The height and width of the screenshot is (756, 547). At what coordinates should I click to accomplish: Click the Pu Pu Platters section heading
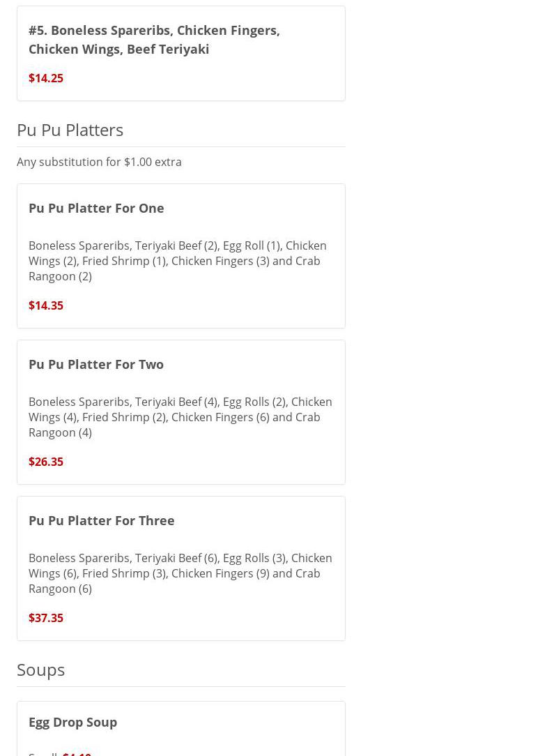point(70,130)
